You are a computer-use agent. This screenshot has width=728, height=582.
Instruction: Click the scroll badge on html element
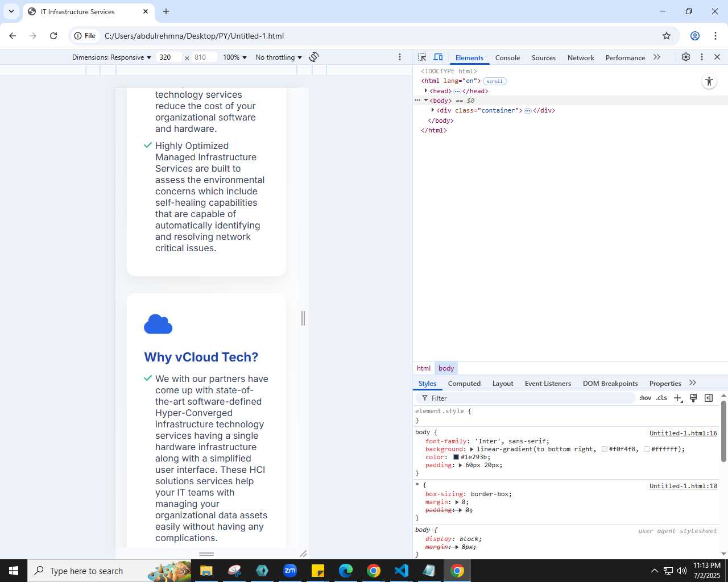[494, 81]
